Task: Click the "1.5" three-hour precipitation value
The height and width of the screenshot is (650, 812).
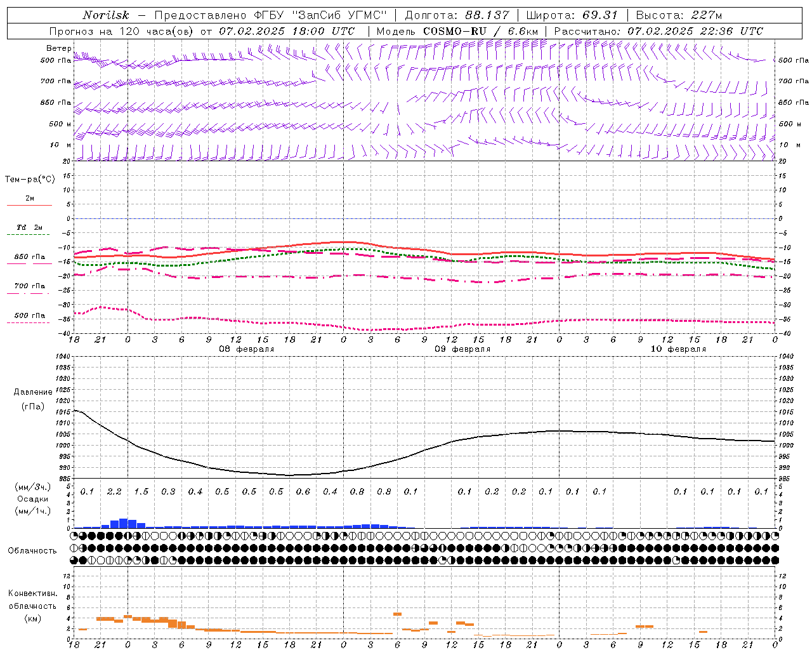Action: pyautogui.click(x=141, y=491)
